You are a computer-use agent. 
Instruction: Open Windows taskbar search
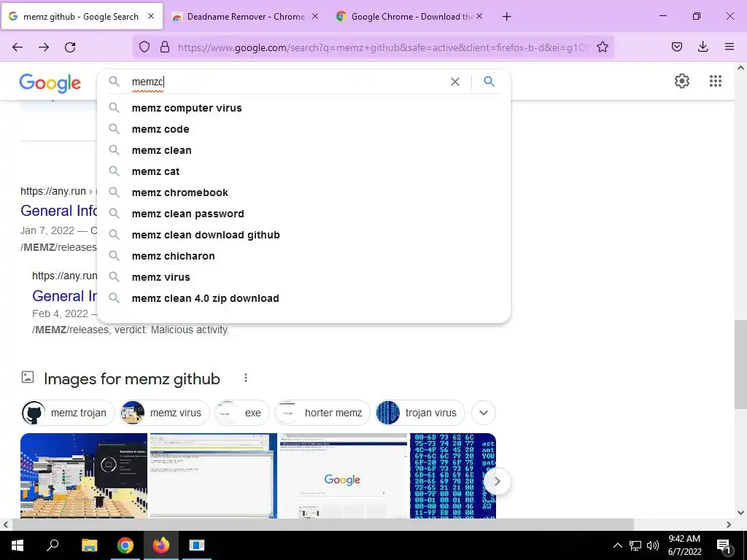click(53, 545)
